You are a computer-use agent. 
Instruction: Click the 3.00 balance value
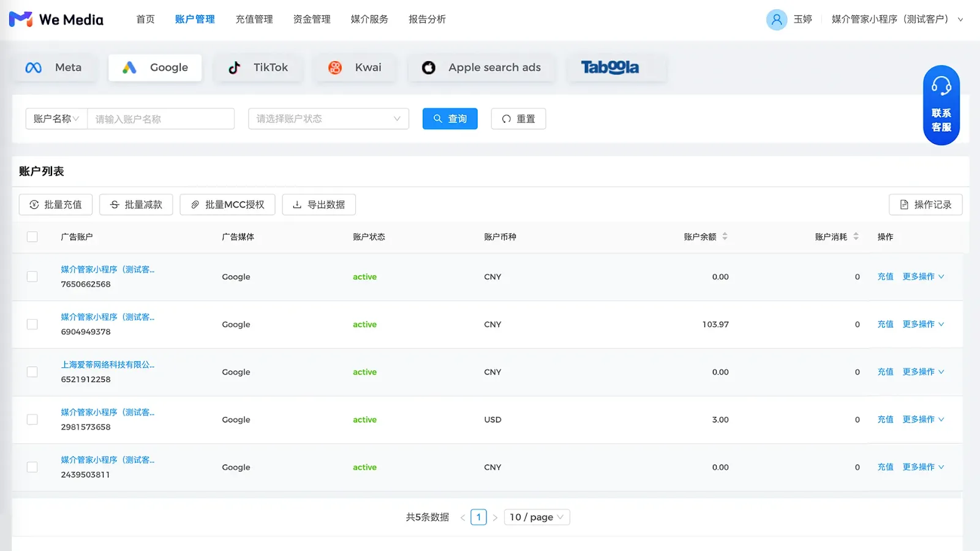tap(720, 419)
